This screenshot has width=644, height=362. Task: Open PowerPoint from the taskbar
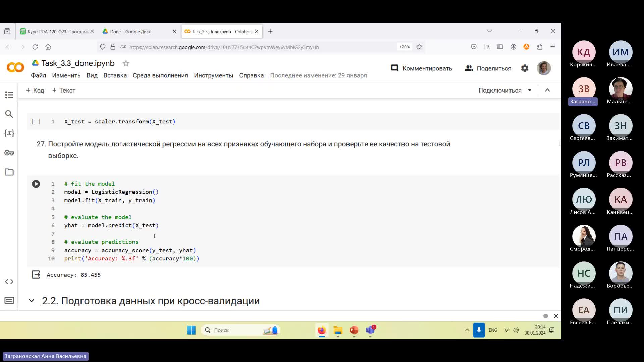click(x=354, y=330)
